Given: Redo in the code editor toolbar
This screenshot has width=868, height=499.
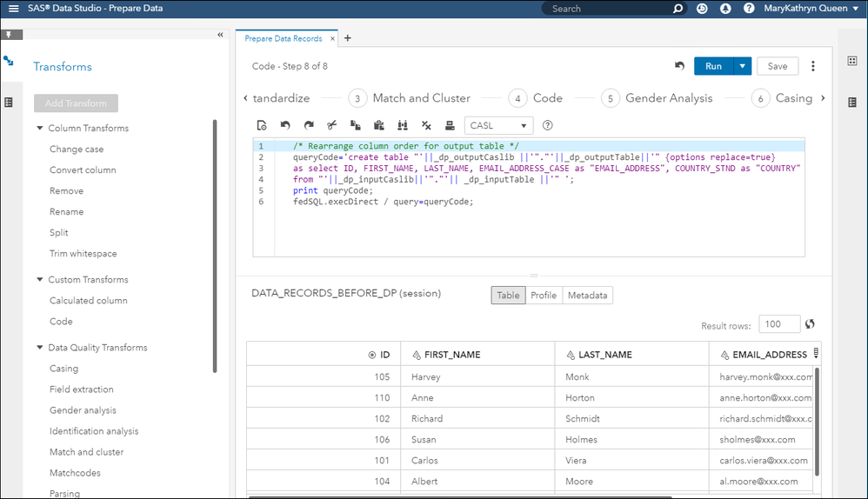Looking at the screenshot, I should point(309,125).
